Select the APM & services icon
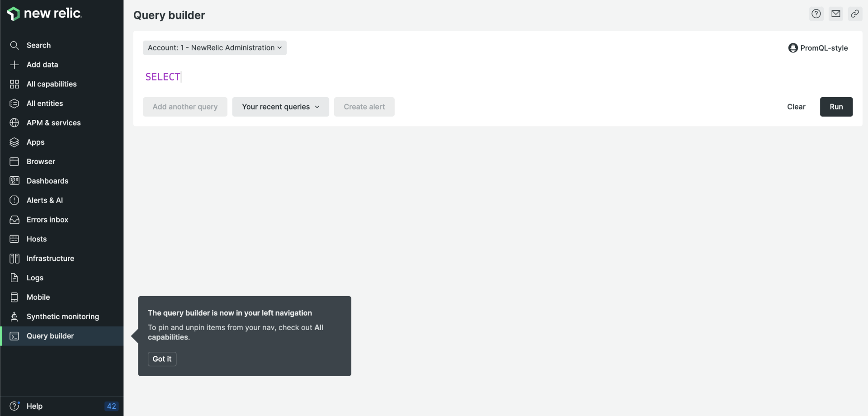The height and width of the screenshot is (416, 868). click(14, 123)
